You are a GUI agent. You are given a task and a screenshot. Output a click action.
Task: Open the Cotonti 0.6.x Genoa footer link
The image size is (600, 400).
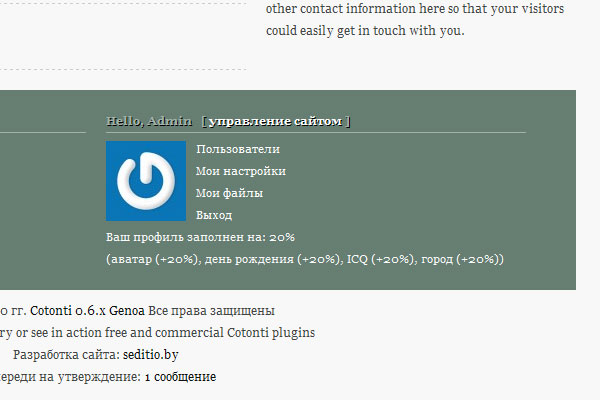tap(88, 311)
